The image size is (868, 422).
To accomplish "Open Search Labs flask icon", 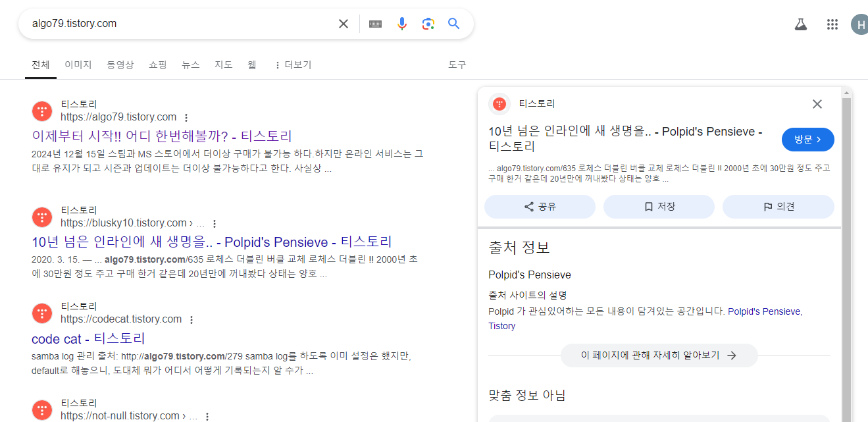I will coord(800,24).
